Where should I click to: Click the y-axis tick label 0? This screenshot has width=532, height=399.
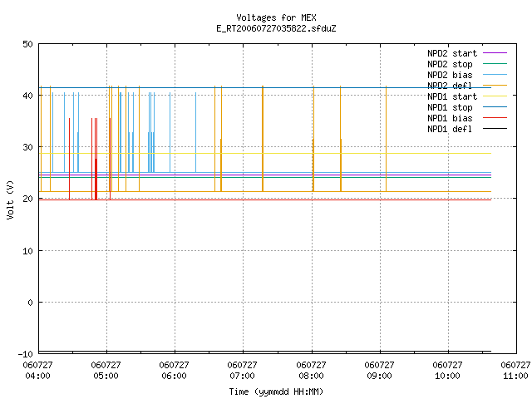(x=30, y=303)
